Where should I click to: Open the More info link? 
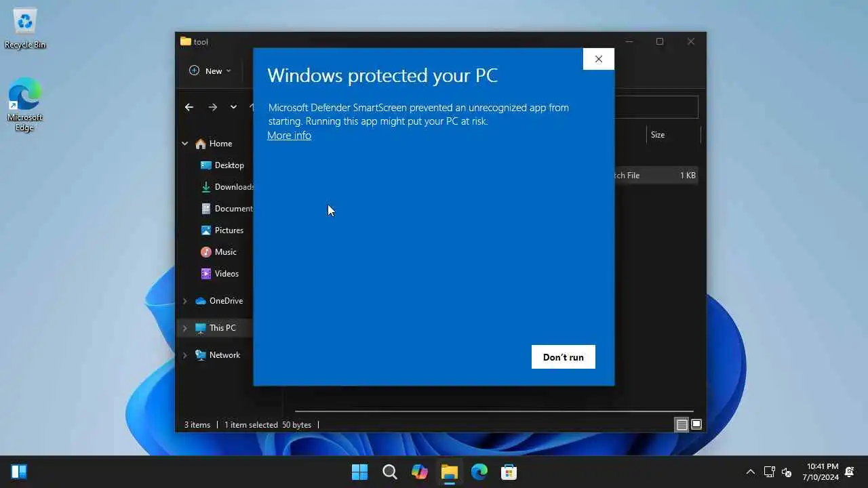[289, 136]
